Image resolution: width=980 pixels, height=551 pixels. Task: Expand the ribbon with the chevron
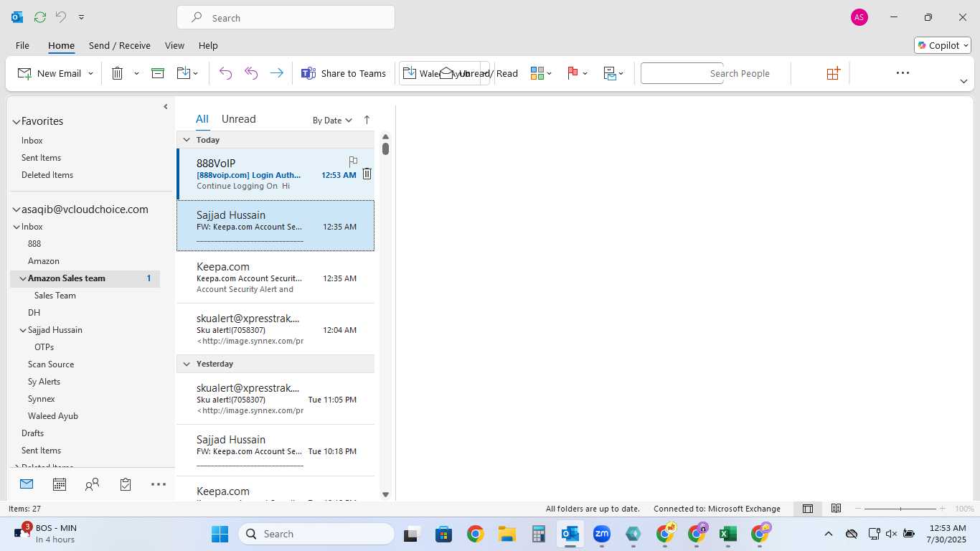[963, 81]
